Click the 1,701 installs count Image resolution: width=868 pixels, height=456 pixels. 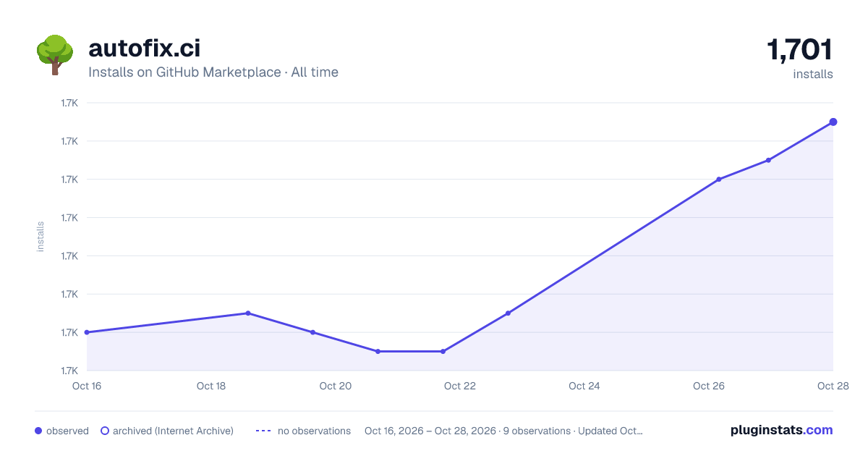point(799,50)
